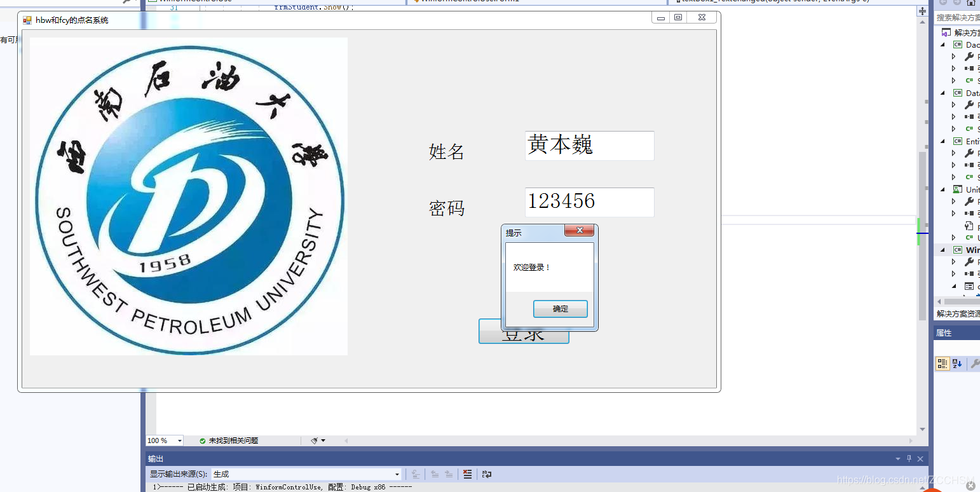This screenshot has width=980, height=492.
Task: Confirm the 欢迎登录 message with 确定
Action: pos(560,309)
